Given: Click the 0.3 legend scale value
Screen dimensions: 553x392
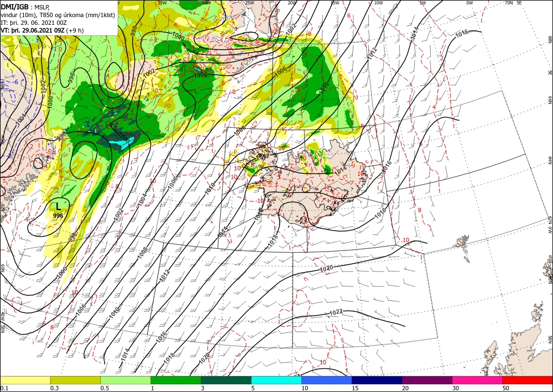Looking at the screenshot, I should (54, 388).
